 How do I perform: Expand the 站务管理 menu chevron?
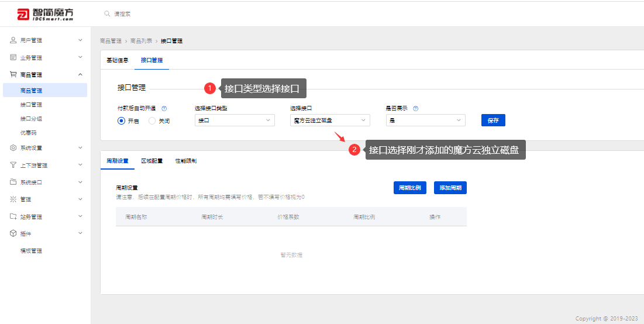(81, 216)
